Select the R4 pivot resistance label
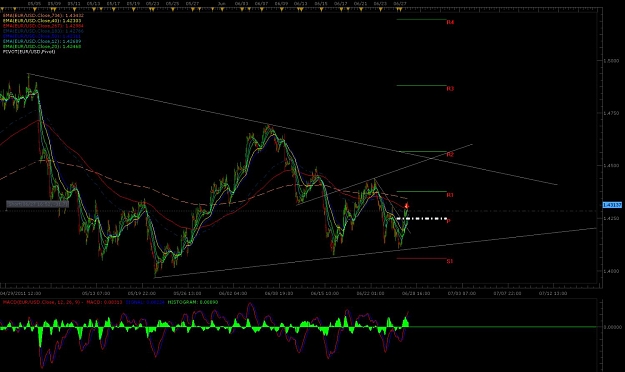The width and height of the screenshot is (625, 372). pos(450,22)
